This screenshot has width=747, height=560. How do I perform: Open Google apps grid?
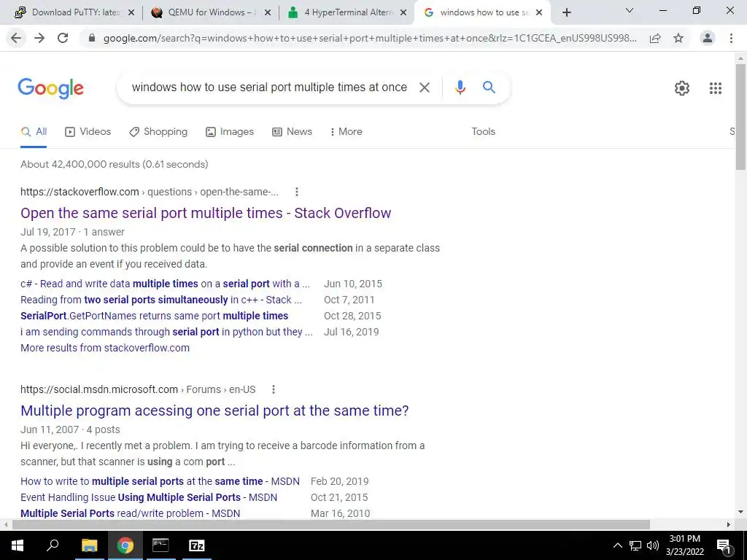pos(715,88)
